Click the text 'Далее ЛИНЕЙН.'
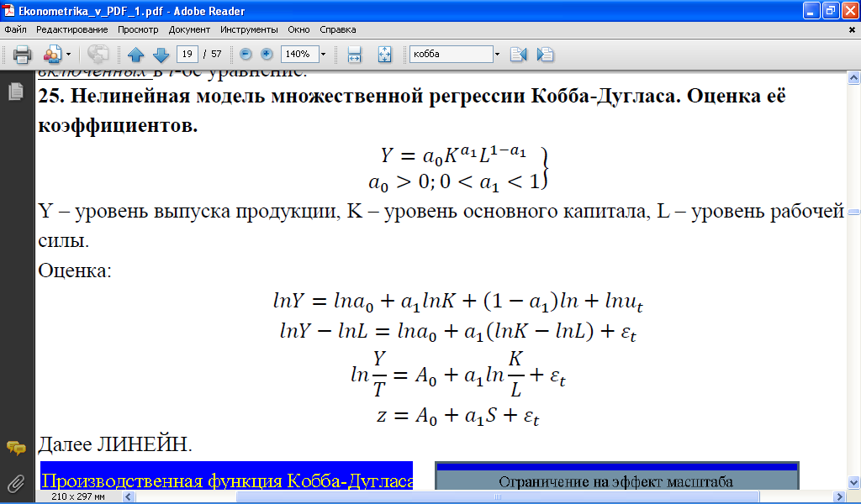Image resolution: width=861 pixels, height=504 pixels. [115, 444]
